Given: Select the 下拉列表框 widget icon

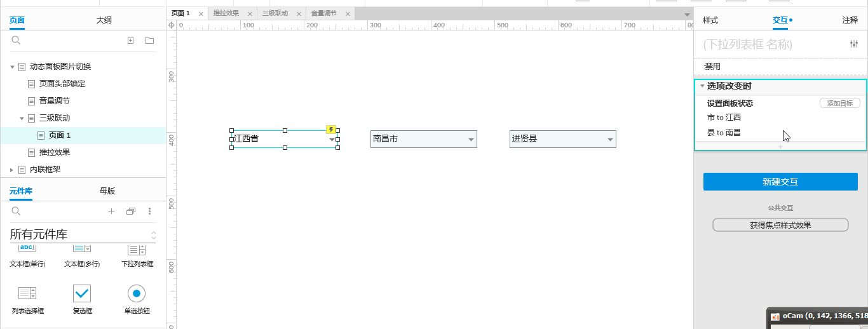Looking at the screenshot, I should (137, 249).
